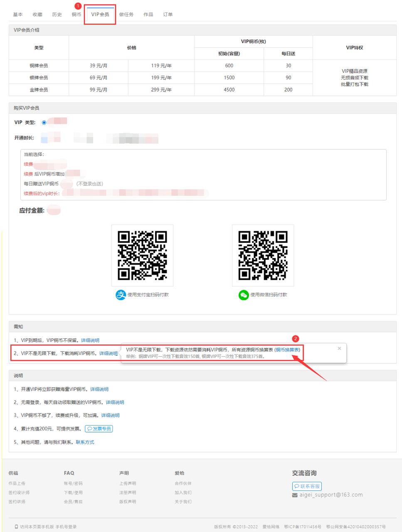
Task: Open the 鄂公网安备 registration link
Action: coord(356,527)
